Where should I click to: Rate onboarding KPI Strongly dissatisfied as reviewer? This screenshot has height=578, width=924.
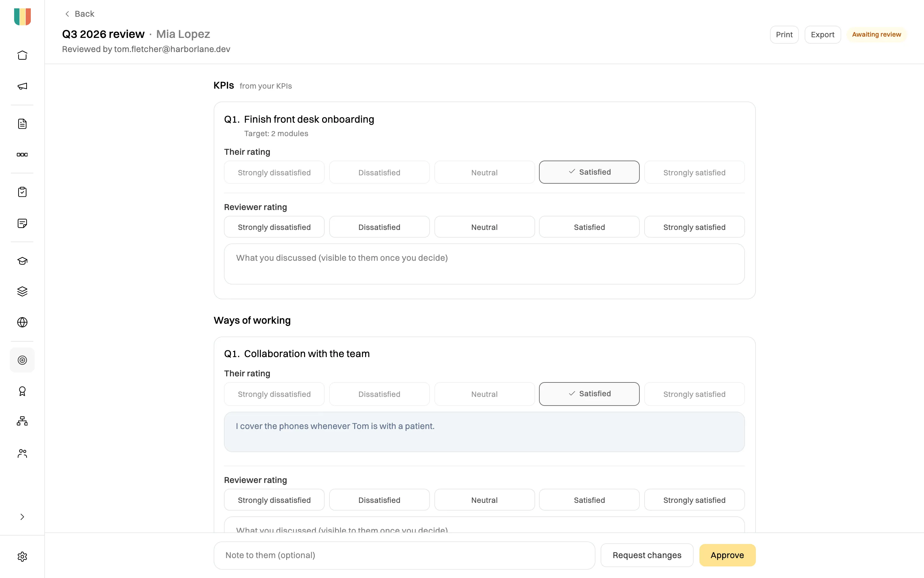pos(274,227)
